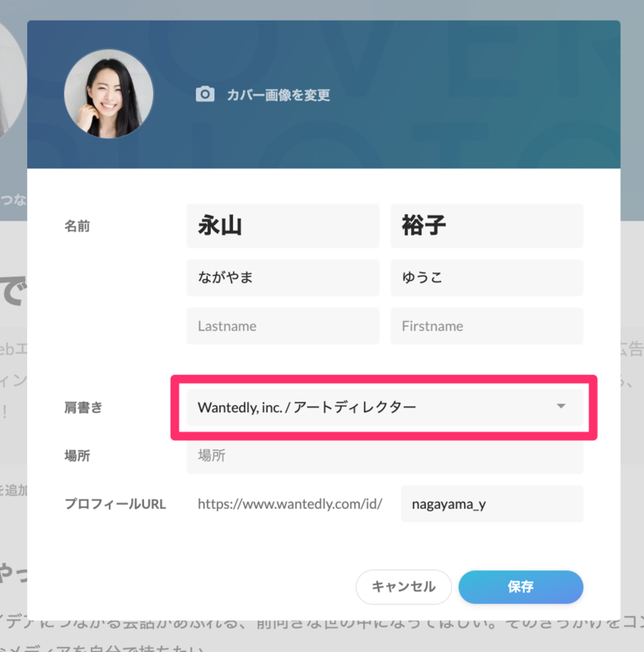Click the プロフィールURL label
The image size is (644, 652).
coord(115,504)
